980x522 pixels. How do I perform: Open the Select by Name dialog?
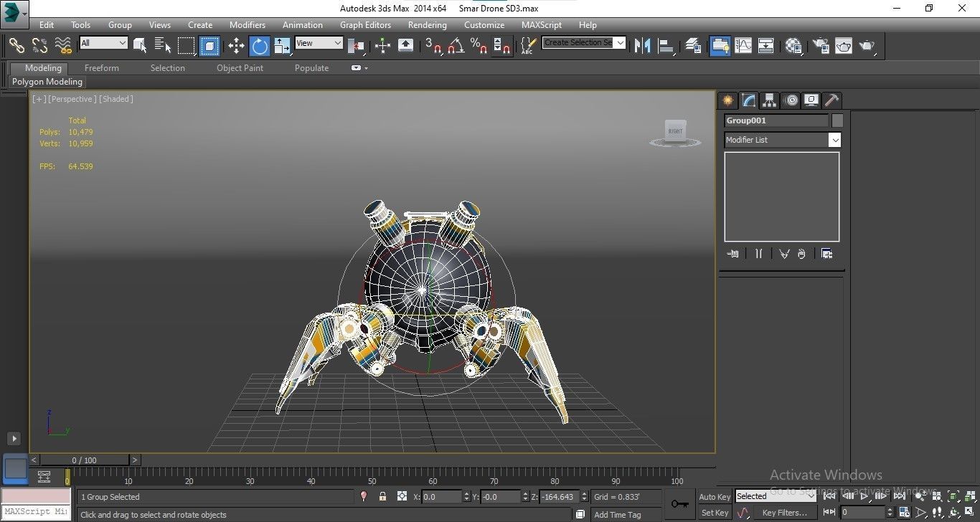pyautogui.click(x=163, y=45)
